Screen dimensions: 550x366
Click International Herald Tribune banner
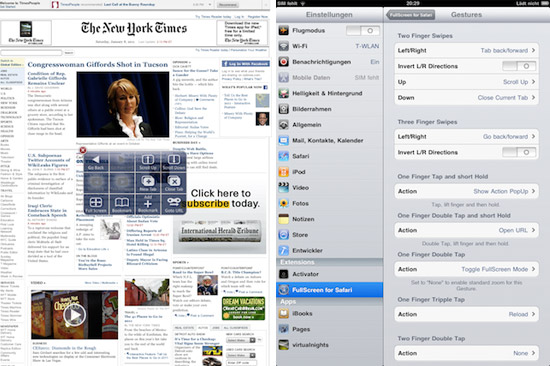pyautogui.click(x=220, y=231)
